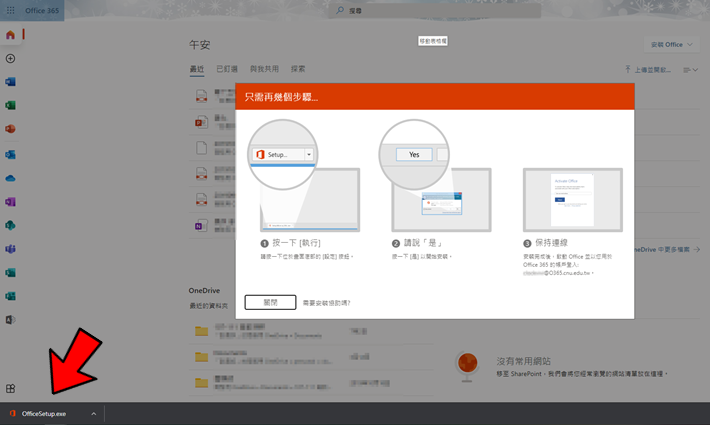This screenshot has width=710, height=425.
Task: Open the OneDrive 中更多檔案 link
Action: (x=667, y=249)
